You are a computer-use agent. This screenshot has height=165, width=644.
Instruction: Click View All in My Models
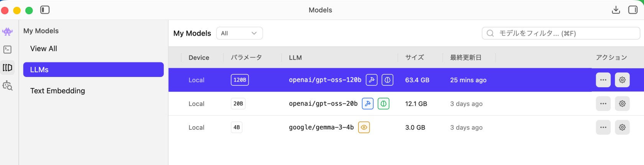[44, 49]
